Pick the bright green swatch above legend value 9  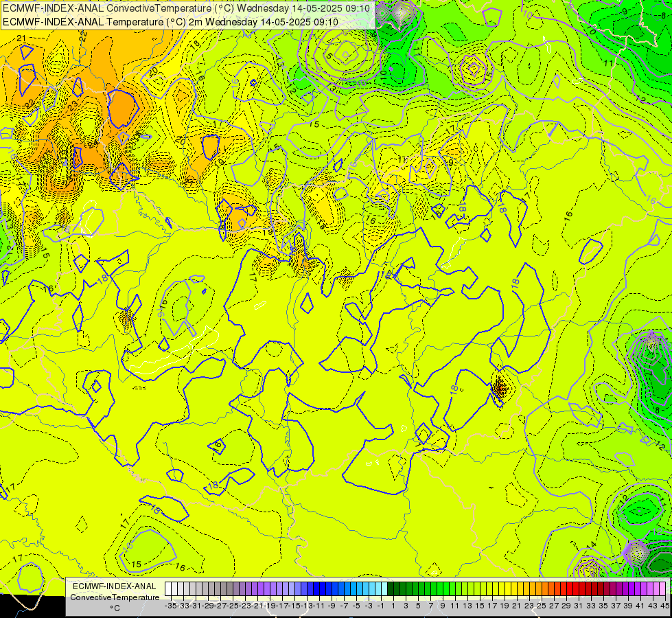440,589
